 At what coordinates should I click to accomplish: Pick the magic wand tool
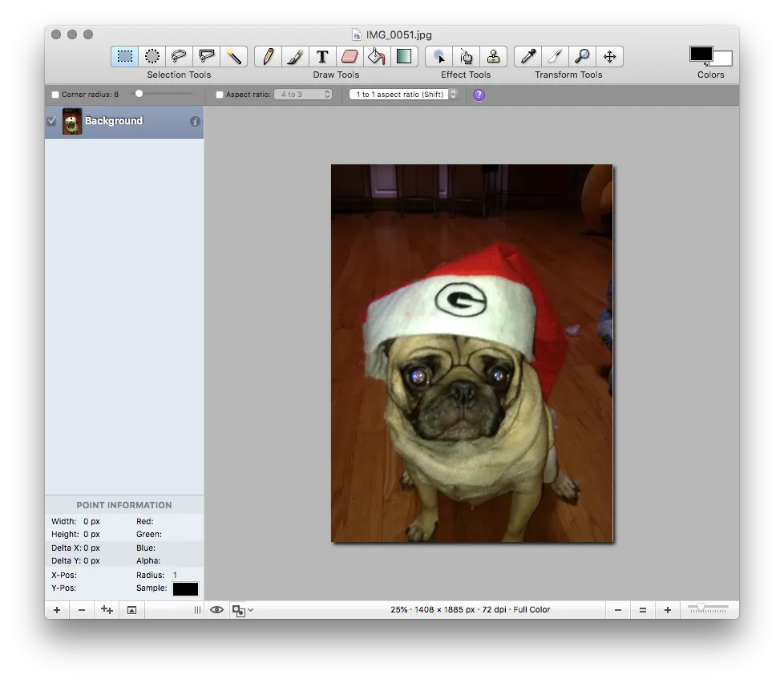click(233, 56)
